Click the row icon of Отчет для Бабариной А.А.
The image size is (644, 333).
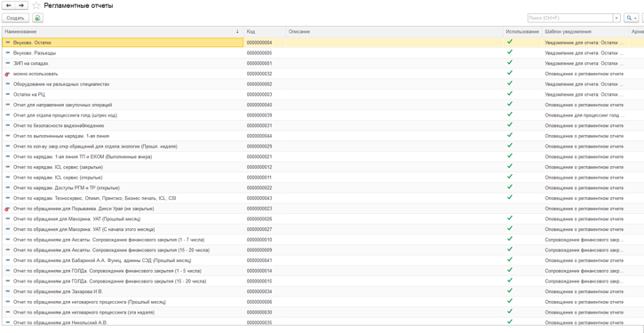(x=8, y=260)
